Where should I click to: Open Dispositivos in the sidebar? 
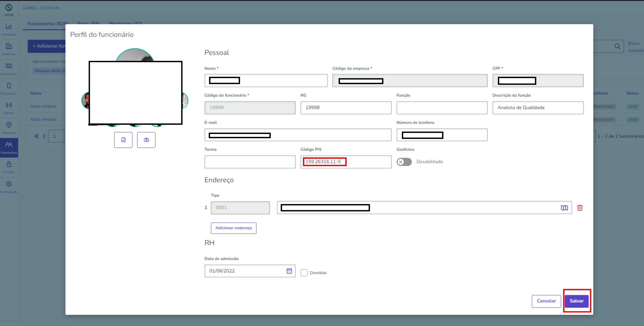pos(9,88)
